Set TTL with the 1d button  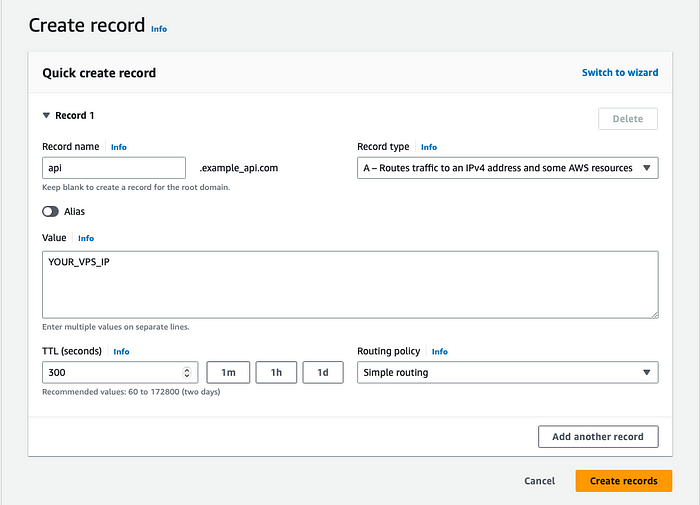point(323,372)
